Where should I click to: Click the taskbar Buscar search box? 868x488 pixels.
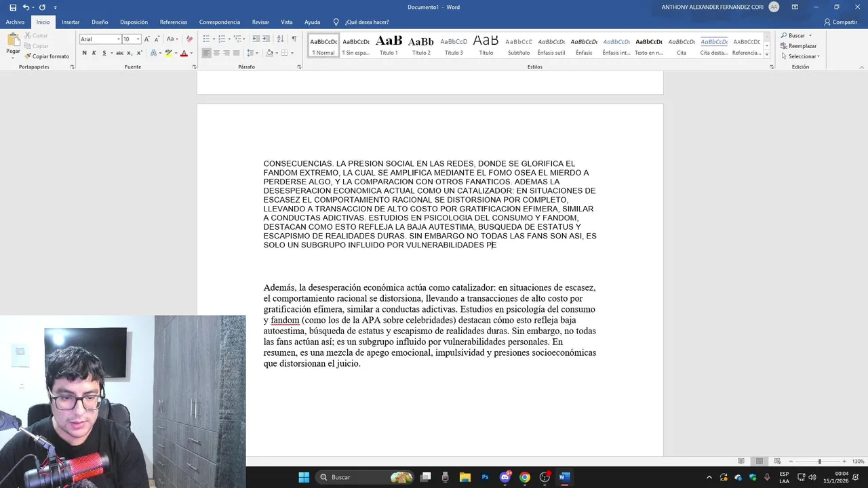[366, 477]
